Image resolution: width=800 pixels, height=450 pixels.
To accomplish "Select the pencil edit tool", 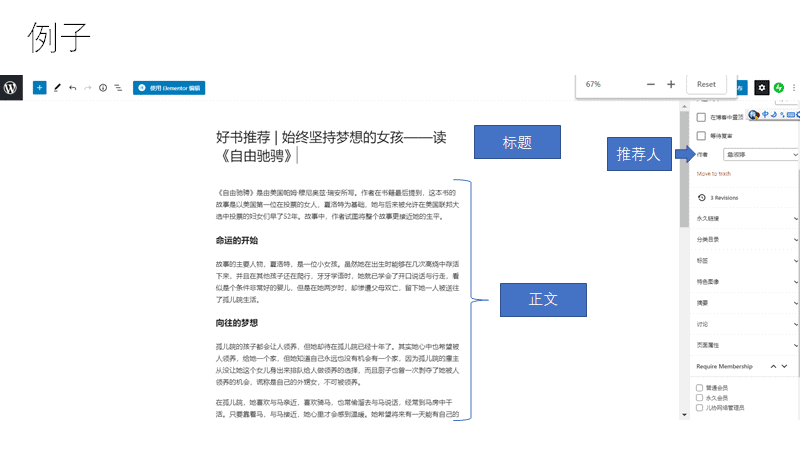I will (57, 88).
